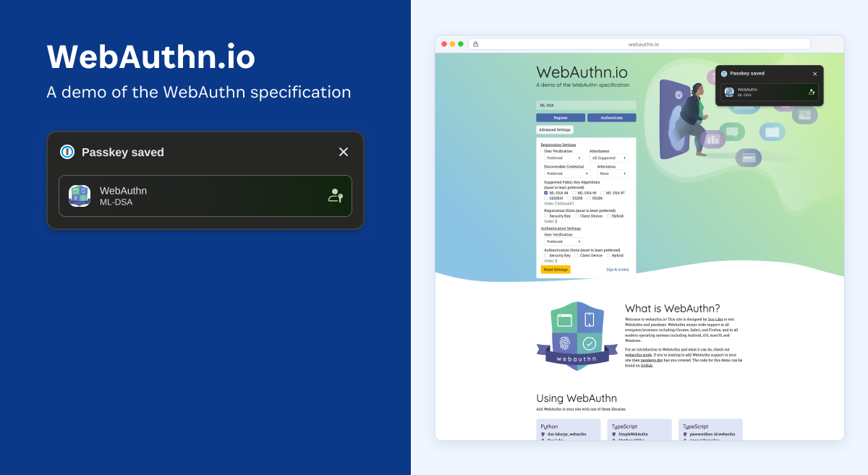Click the 'What is WebAuthn?' heading

[x=673, y=309]
